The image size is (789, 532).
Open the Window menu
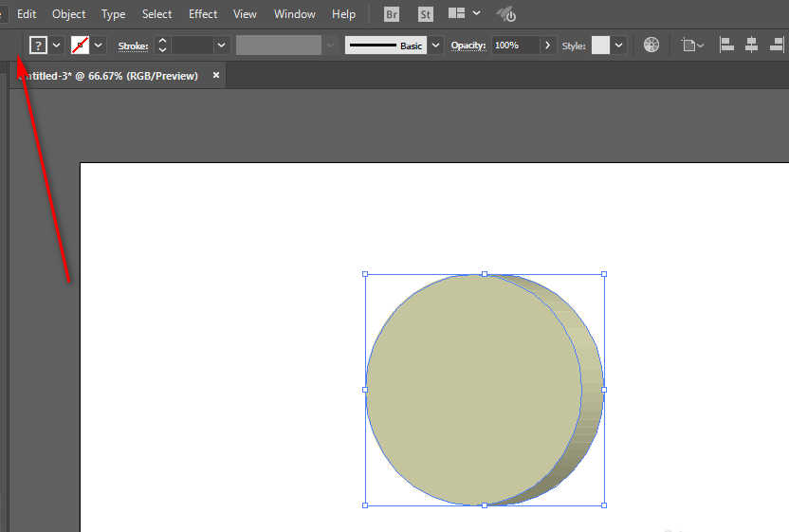[x=294, y=14]
